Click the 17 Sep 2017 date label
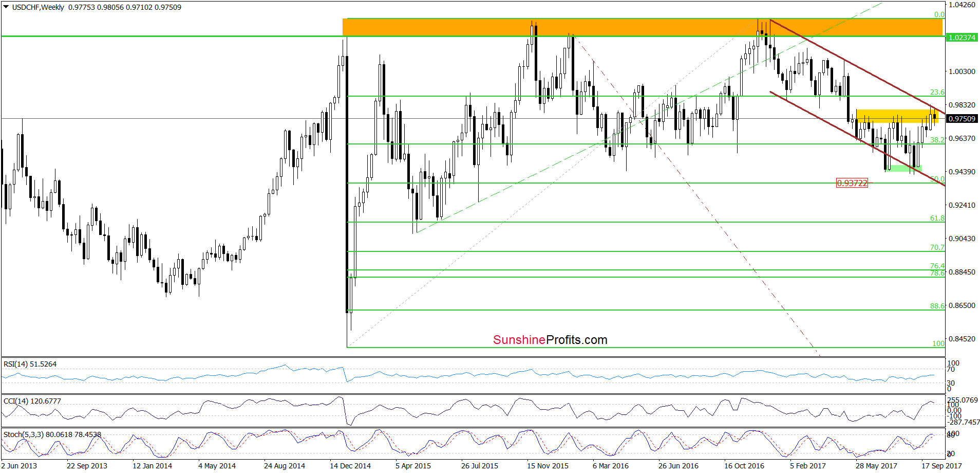Screen dimensions: 980x473 (941, 466)
